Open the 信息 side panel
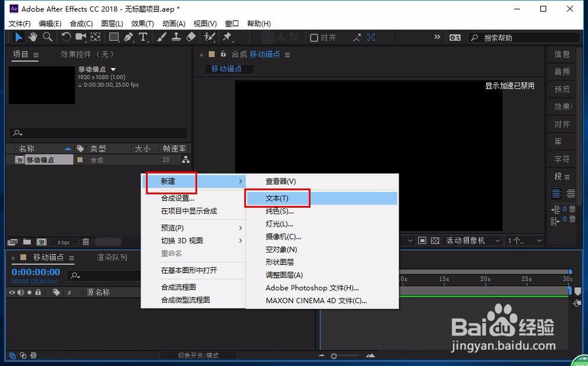This screenshot has height=366, width=588. coord(562,55)
